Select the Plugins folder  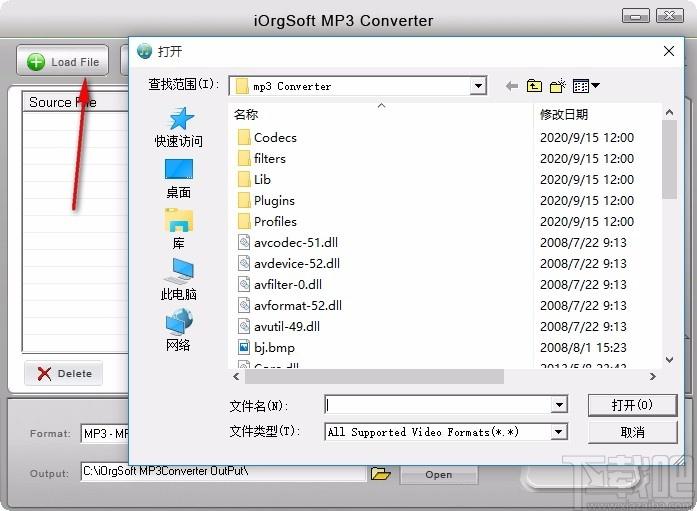point(266,200)
